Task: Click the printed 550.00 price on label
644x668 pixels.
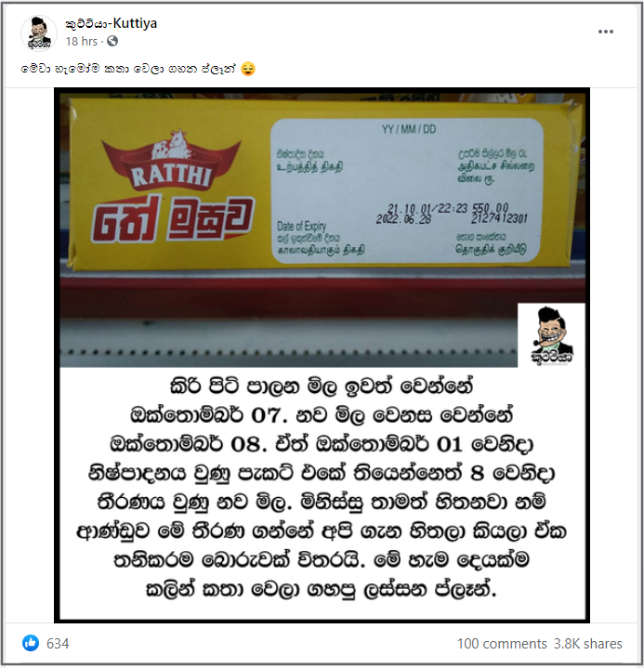Action: coord(490,207)
